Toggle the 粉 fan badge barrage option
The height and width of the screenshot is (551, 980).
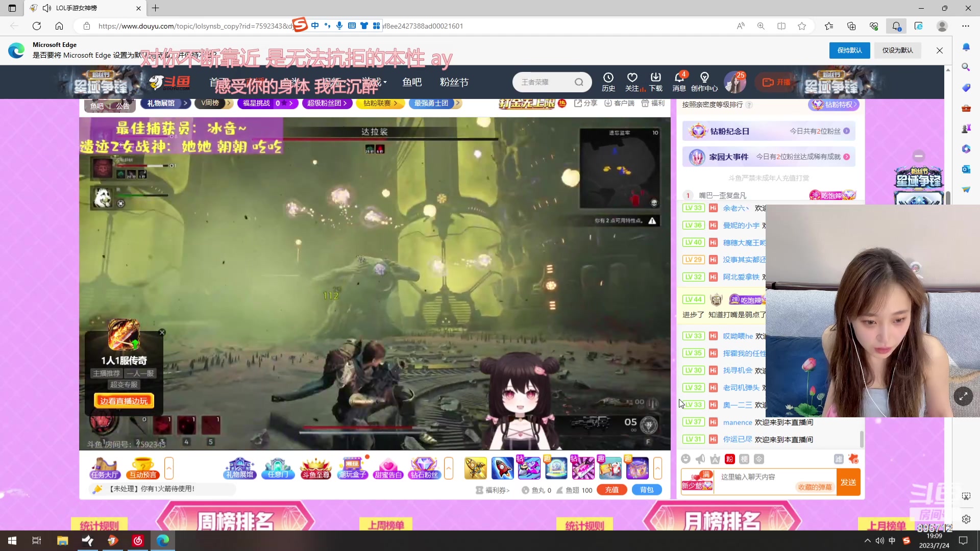coord(729,459)
